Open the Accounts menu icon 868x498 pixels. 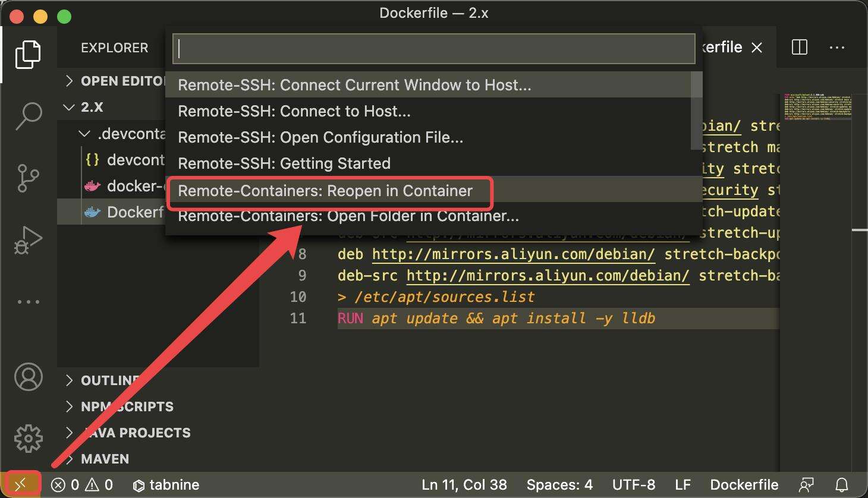click(x=28, y=377)
